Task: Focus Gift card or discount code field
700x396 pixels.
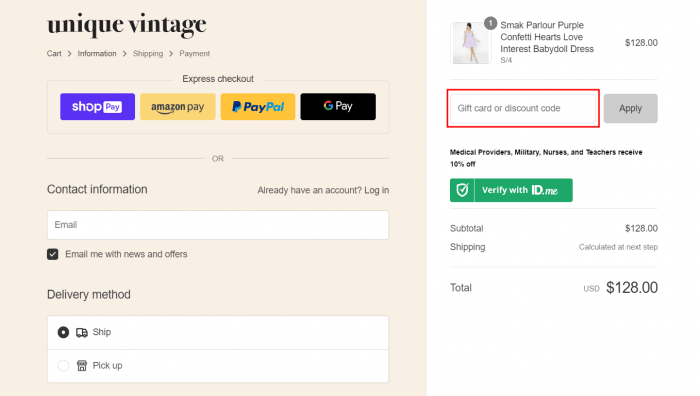Action: point(523,108)
